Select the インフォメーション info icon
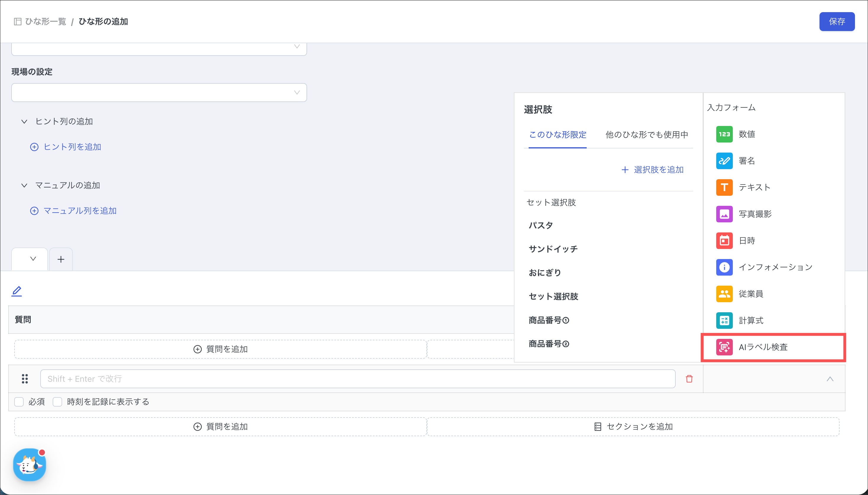 [724, 267]
